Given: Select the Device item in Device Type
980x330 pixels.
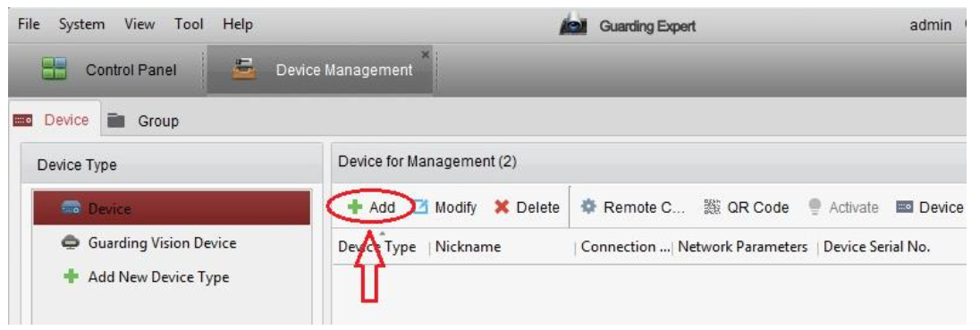Looking at the screenshot, I should pos(172,208).
